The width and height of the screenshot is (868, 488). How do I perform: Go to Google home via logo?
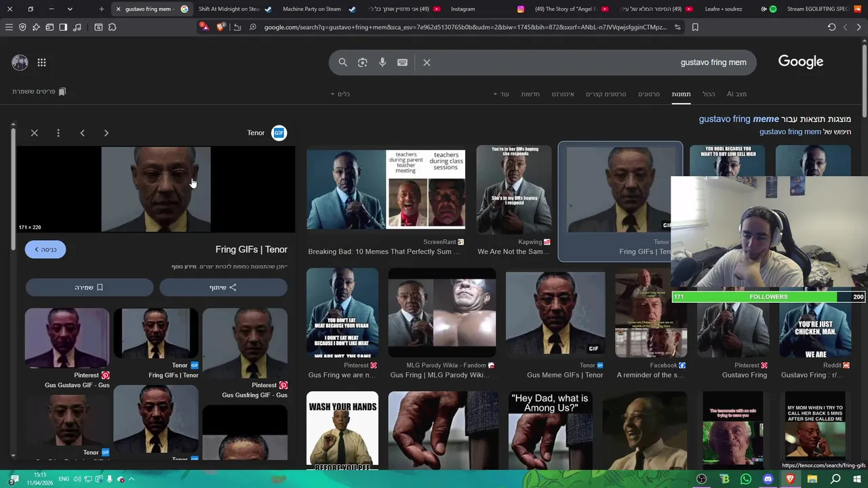point(801,62)
